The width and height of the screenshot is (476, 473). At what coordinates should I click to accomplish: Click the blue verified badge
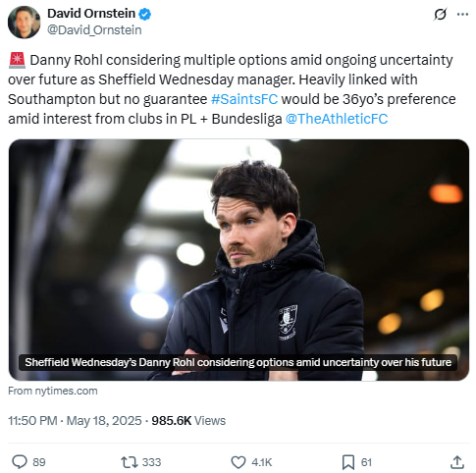[144, 14]
